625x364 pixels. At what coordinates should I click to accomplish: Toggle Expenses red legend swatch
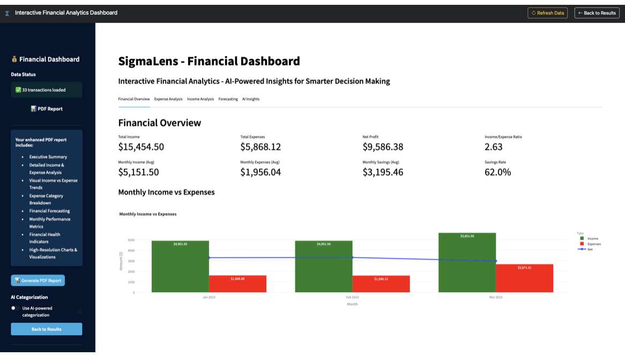click(x=582, y=244)
